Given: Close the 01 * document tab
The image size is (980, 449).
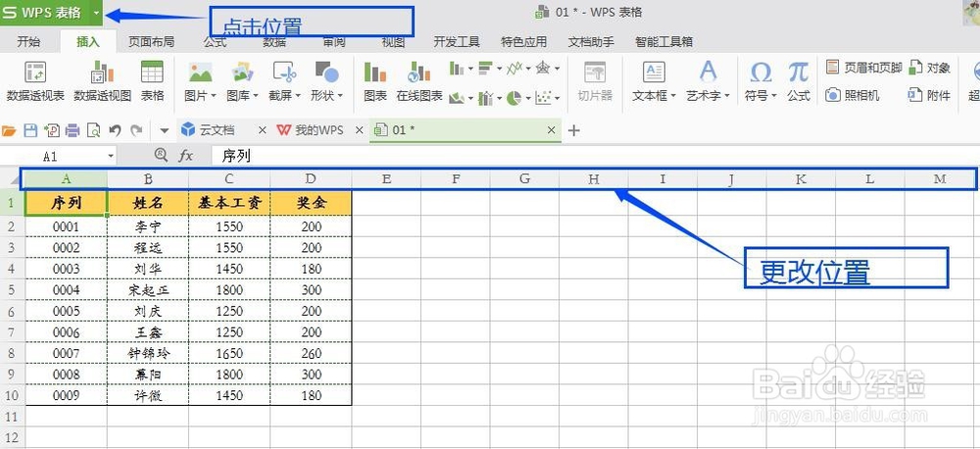Looking at the screenshot, I should coord(551,130).
